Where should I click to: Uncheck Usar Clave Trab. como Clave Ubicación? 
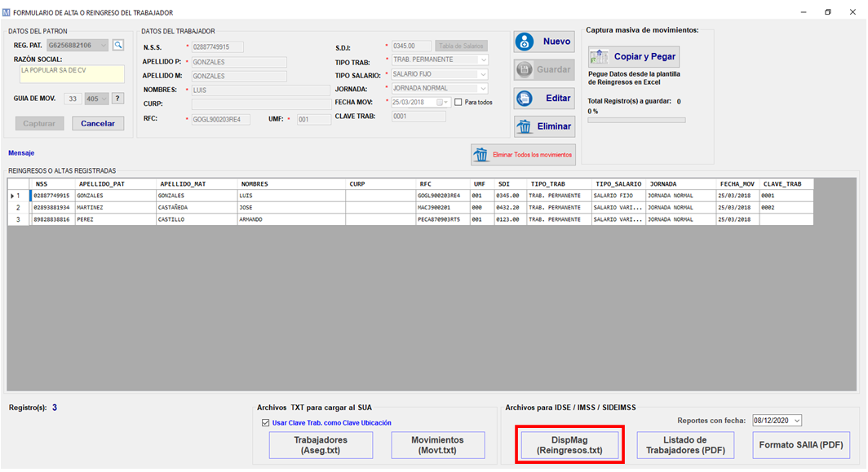tap(266, 423)
